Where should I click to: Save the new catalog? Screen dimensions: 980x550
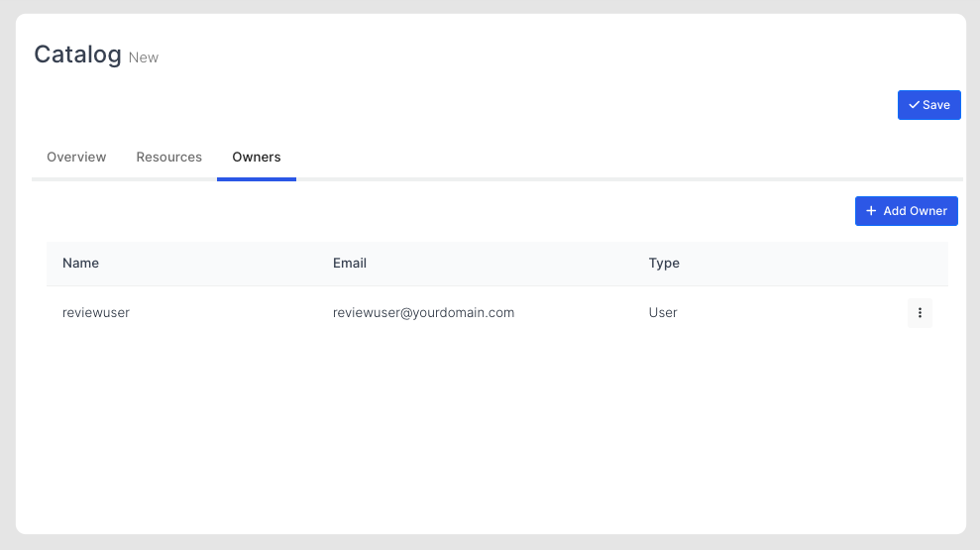928,105
